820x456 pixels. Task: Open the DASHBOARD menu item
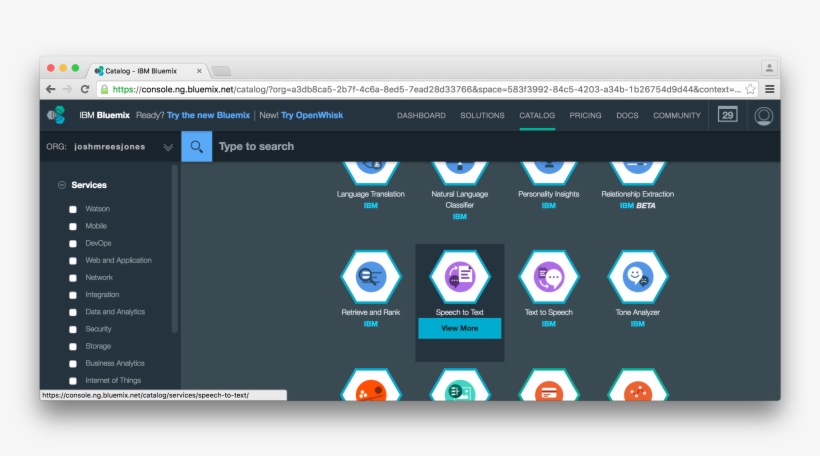421,116
